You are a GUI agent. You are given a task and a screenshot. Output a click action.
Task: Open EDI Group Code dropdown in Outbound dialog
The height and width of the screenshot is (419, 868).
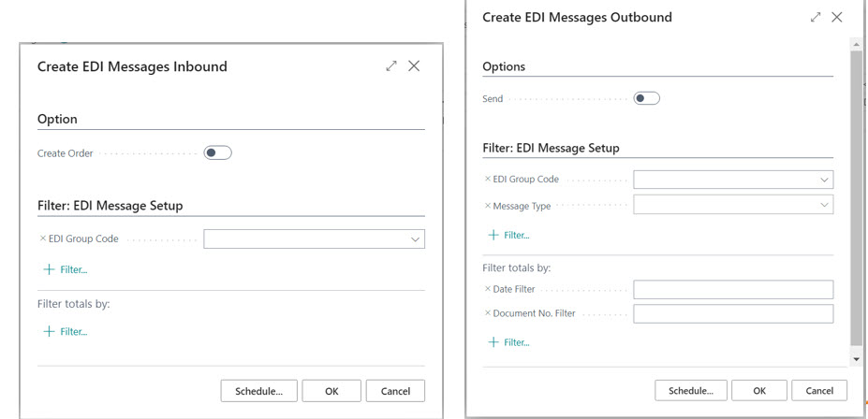(824, 180)
